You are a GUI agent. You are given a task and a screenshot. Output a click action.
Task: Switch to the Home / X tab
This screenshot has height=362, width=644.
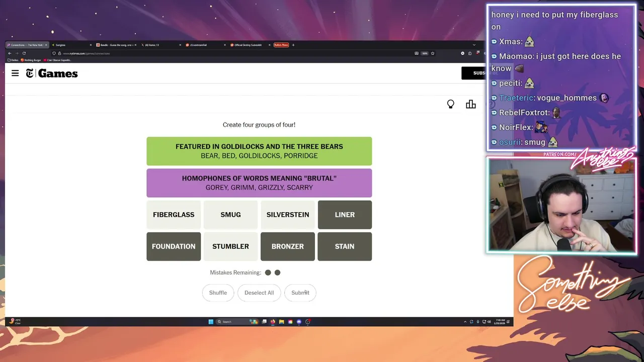click(x=161, y=45)
